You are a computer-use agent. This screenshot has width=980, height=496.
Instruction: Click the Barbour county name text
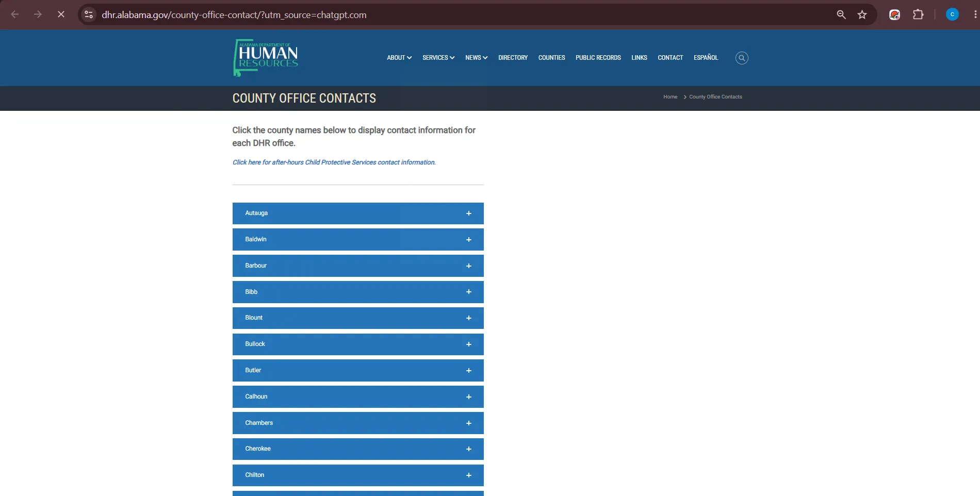pos(256,266)
